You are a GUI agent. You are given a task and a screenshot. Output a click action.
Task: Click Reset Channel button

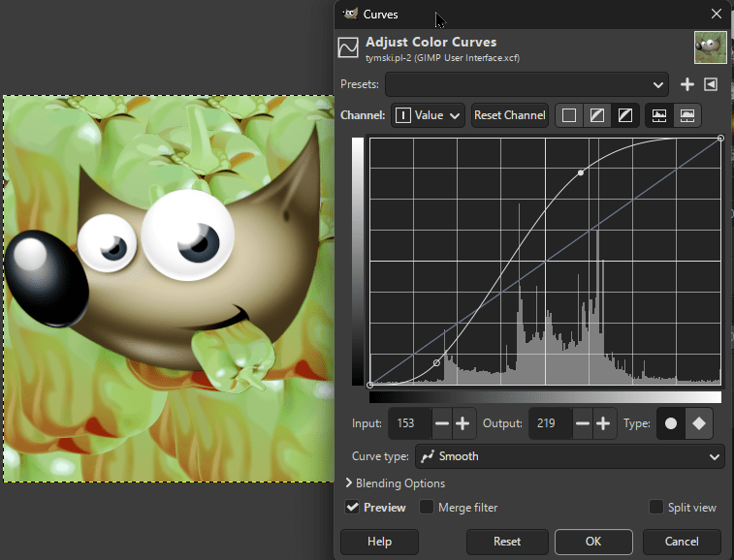coord(509,115)
